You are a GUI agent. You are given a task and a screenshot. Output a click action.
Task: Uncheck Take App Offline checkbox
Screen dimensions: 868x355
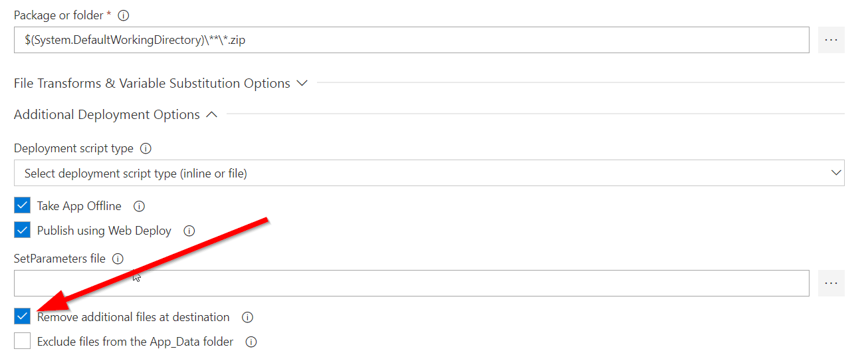[x=23, y=205]
